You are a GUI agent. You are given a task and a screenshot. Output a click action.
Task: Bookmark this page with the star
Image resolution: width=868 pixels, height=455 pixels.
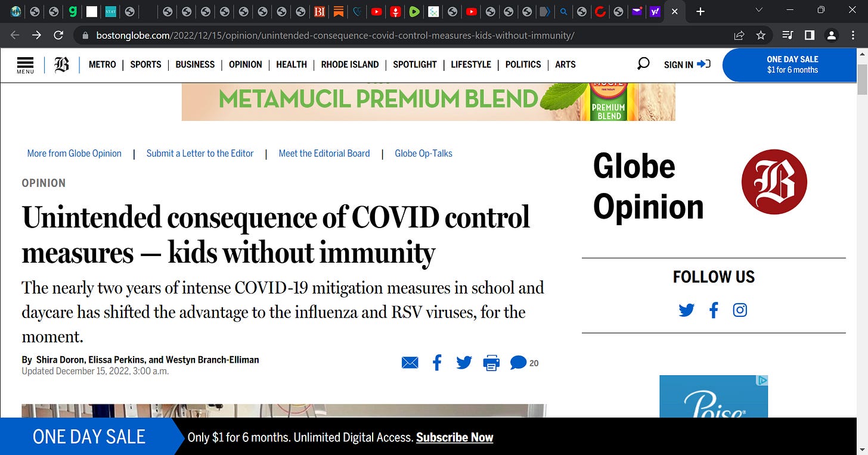pyautogui.click(x=761, y=35)
